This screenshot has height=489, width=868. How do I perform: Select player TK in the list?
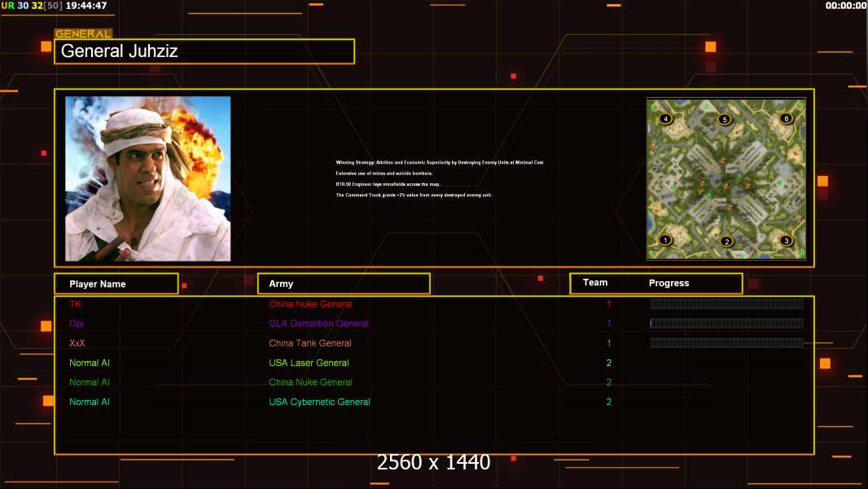pos(76,304)
